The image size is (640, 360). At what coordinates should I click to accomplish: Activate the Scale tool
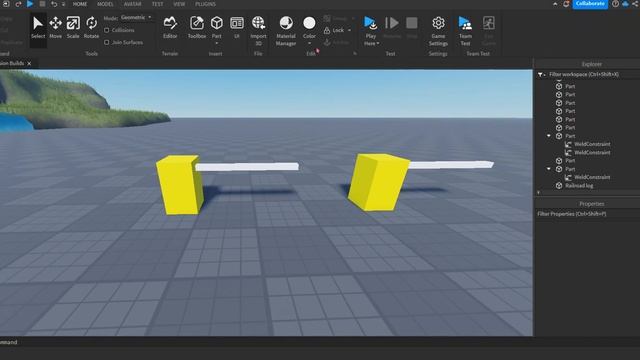[x=73, y=27]
